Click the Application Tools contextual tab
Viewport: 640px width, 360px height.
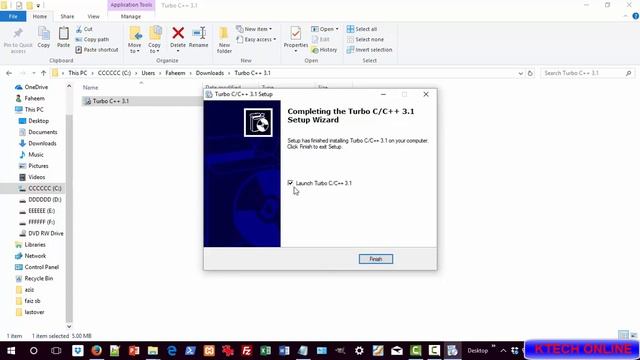[x=131, y=5]
